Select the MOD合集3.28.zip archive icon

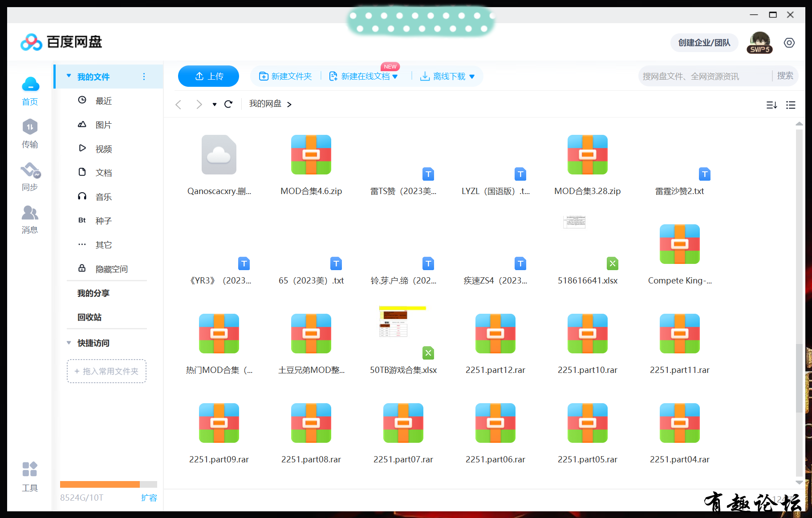(x=588, y=154)
